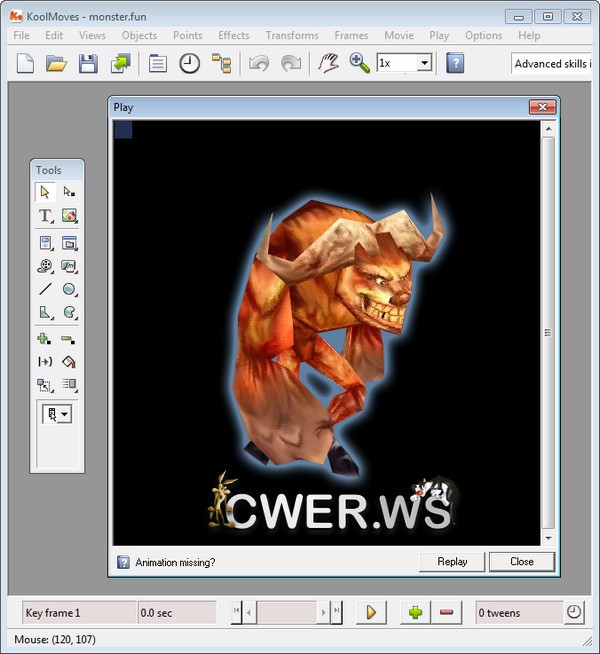Open the Points menu

[188, 35]
